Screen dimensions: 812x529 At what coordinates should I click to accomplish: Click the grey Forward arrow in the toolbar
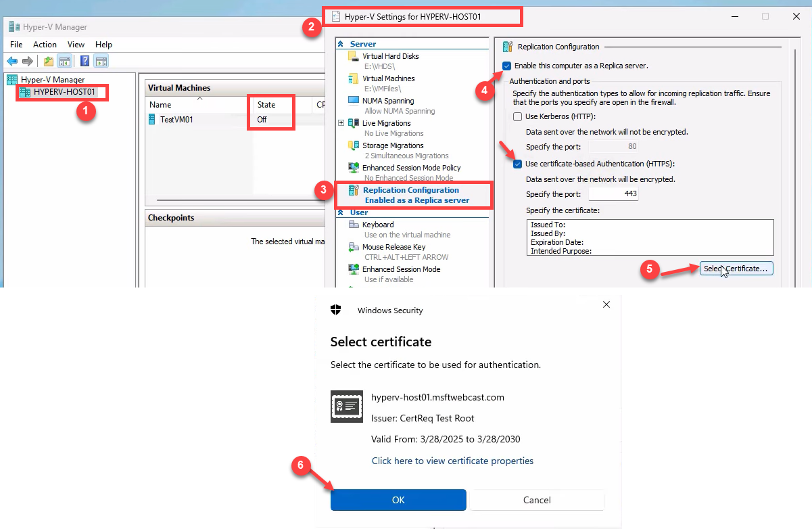tap(28, 62)
